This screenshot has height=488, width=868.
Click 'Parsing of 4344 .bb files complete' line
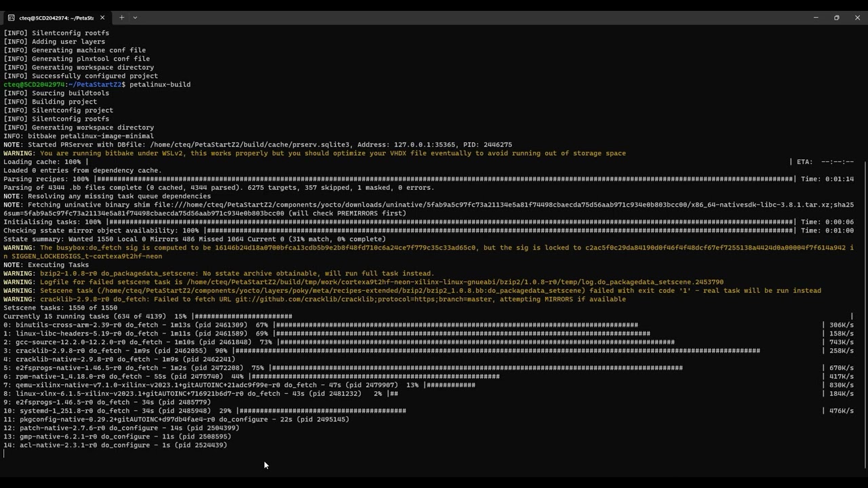tap(219, 188)
